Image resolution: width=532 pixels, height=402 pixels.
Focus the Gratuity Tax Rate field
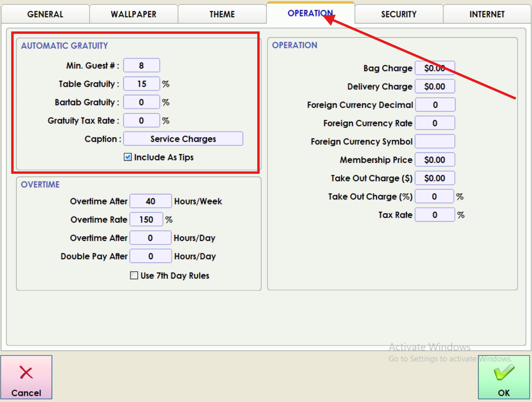141,120
